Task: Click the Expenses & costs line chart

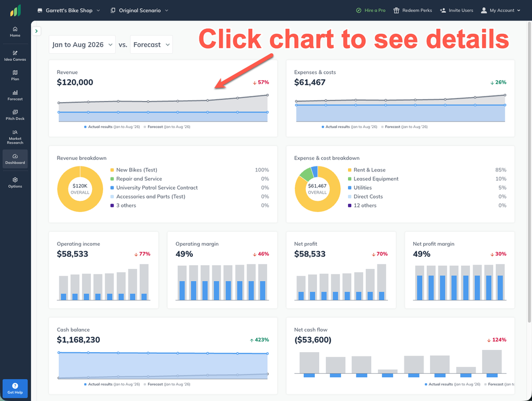Action: [400, 108]
